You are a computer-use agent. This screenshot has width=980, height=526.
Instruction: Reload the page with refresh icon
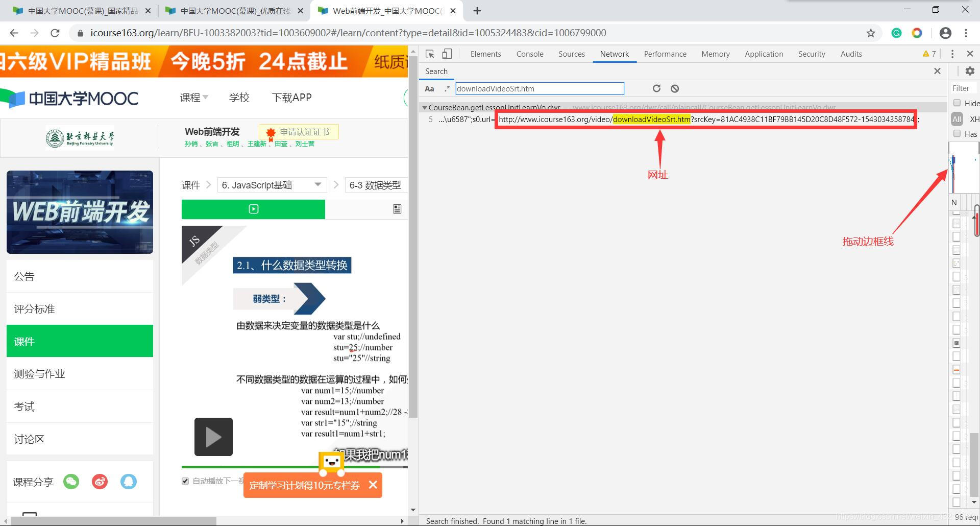pos(55,33)
